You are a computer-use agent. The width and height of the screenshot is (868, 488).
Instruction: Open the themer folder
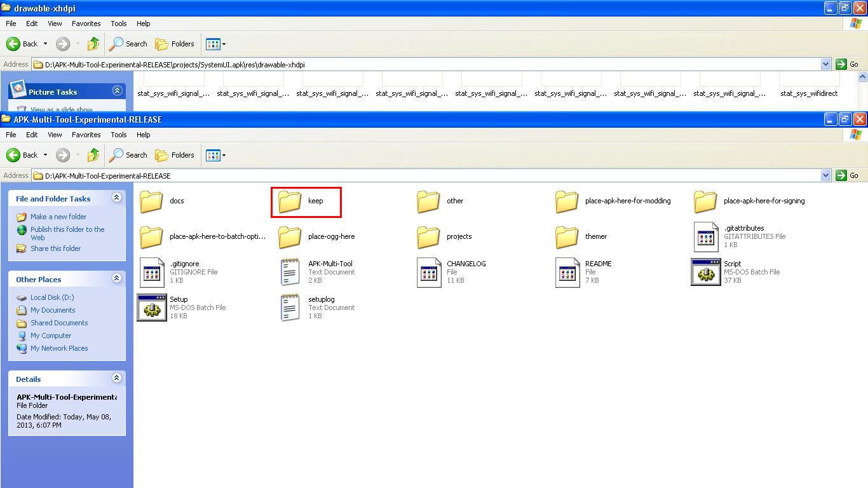pyautogui.click(x=581, y=236)
